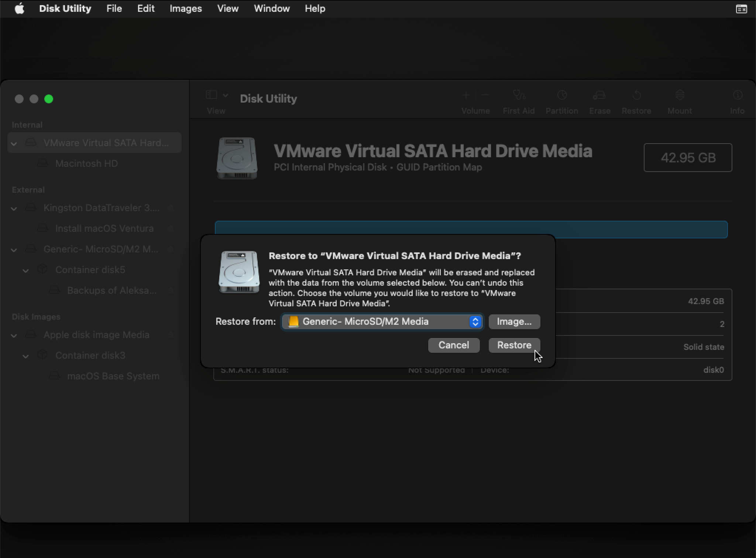Click the hard drive icon in restore dialog
The height and width of the screenshot is (558, 756).
[x=239, y=272]
